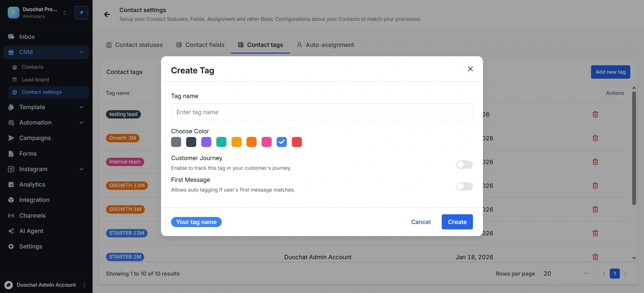Click the testing lead tag label
The image size is (644, 293).
click(x=123, y=114)
